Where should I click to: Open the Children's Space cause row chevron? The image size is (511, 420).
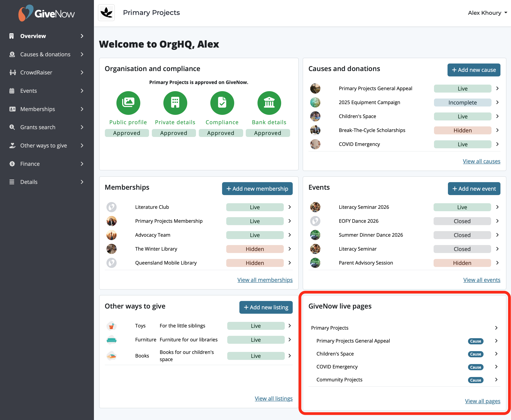[497, 116]
